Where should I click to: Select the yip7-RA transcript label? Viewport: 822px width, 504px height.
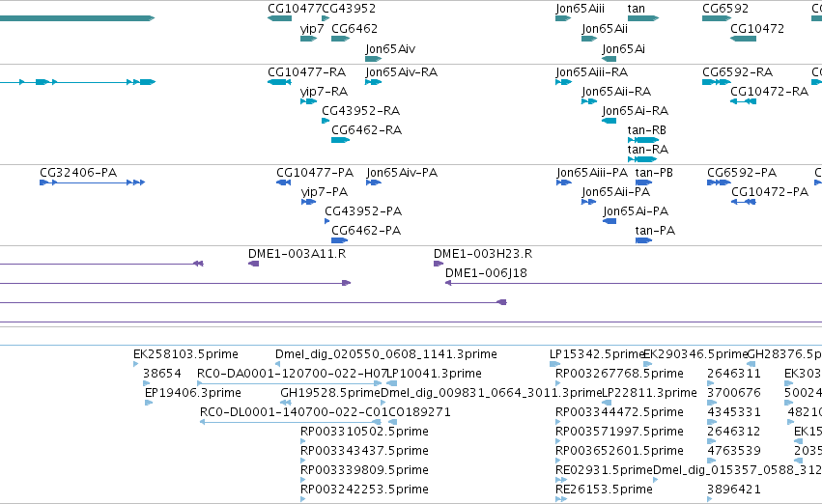[324, 91]
